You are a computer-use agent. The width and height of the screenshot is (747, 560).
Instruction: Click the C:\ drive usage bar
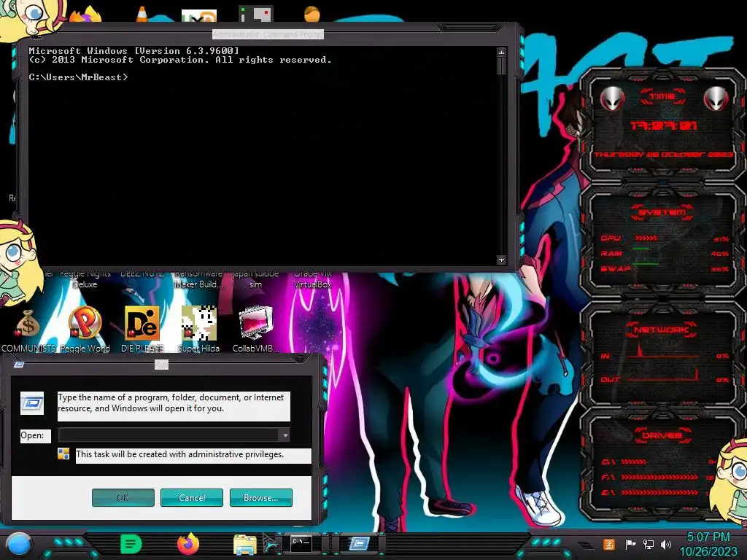click(634, 462)
